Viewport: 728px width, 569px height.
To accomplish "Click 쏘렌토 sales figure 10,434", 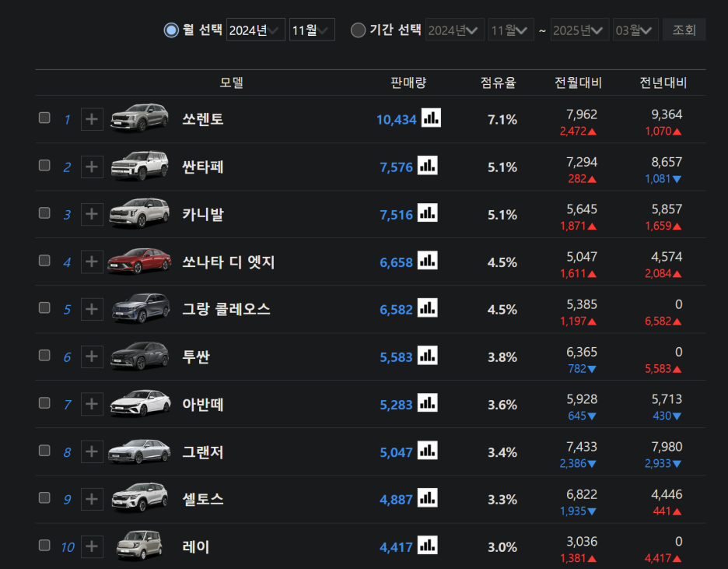I will click(x=397, y=120).
